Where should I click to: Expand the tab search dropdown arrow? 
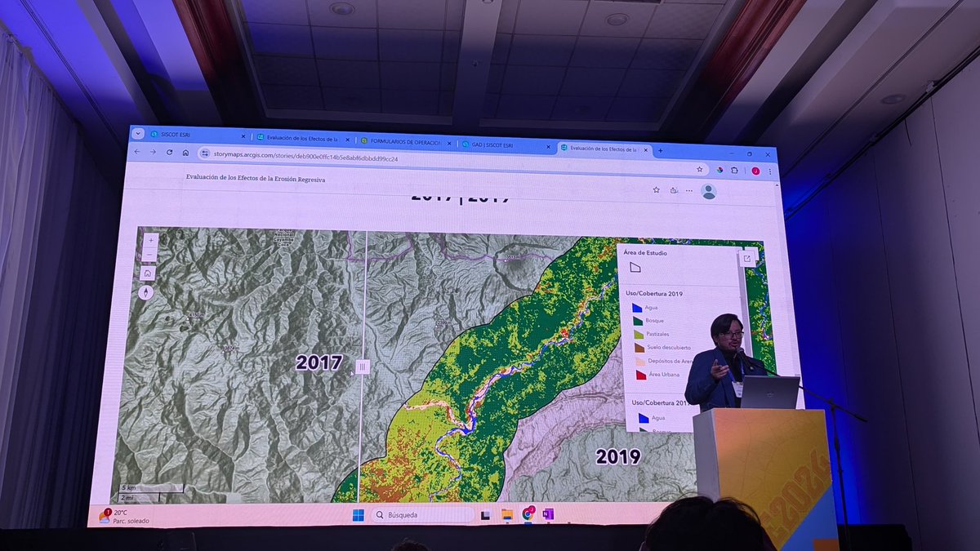pos(137,134)
